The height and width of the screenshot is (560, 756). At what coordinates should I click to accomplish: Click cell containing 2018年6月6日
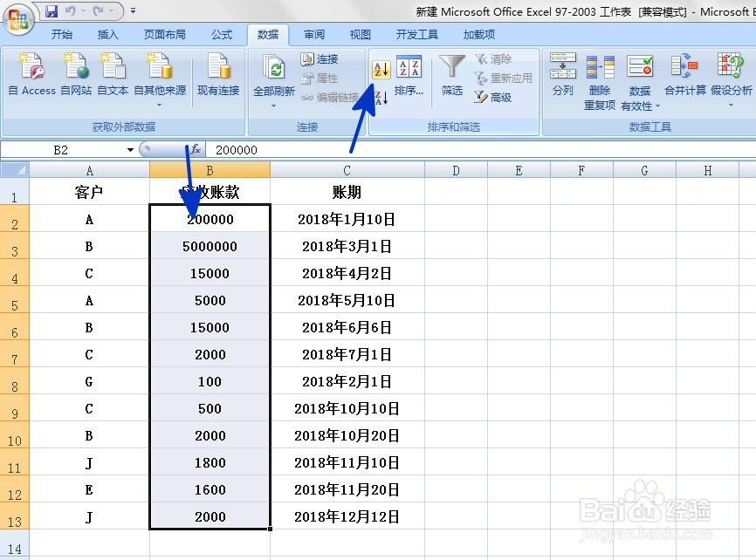[347, 328]
